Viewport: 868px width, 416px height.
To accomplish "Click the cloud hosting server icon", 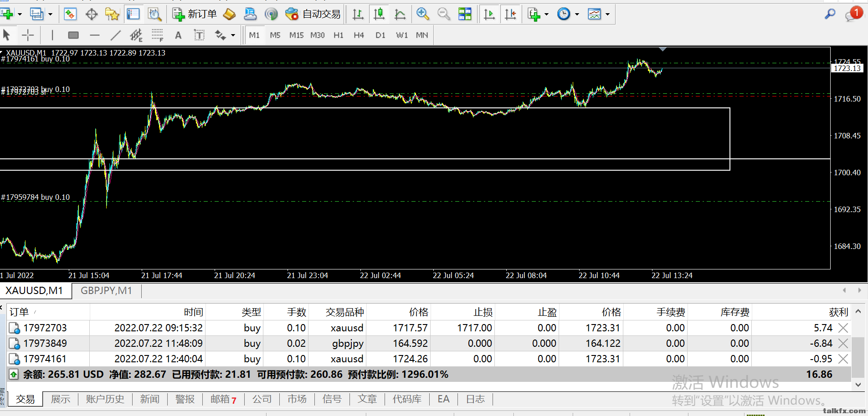I will (250, 14).
